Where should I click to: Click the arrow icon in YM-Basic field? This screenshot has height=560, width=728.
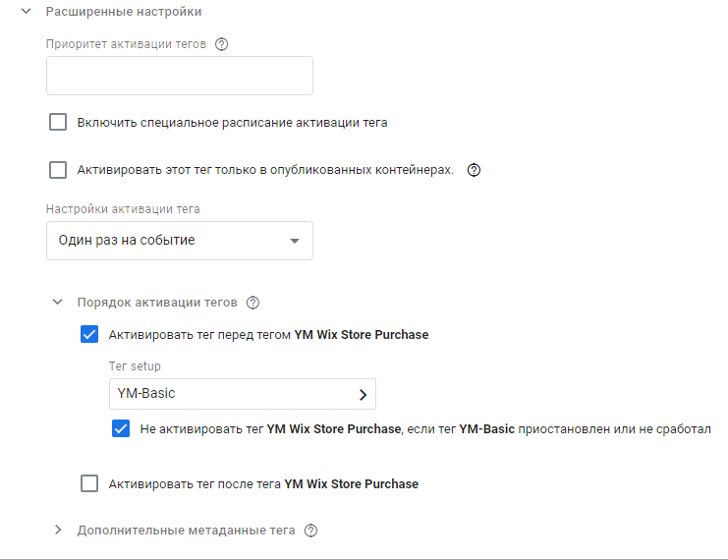point(363,394)
